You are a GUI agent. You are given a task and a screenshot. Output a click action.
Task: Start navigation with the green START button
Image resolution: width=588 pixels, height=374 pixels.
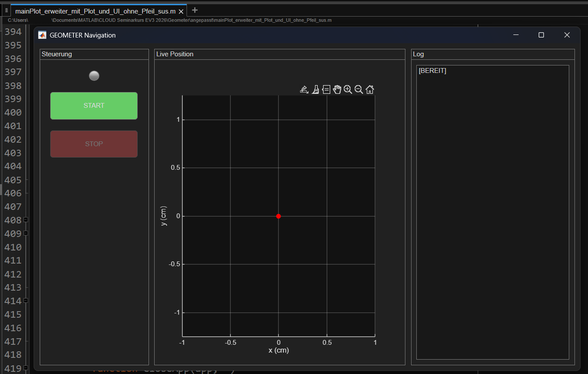[x=94, y=106]
